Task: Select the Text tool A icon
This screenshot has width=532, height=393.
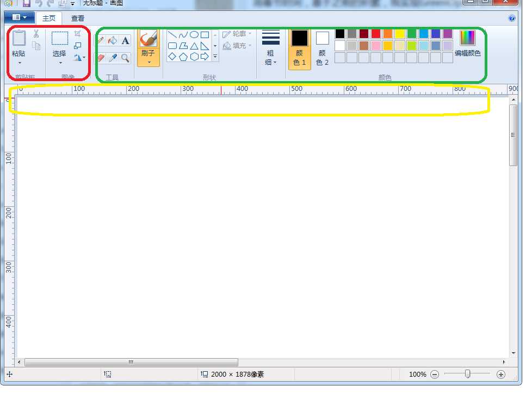Action: point(125,41)
